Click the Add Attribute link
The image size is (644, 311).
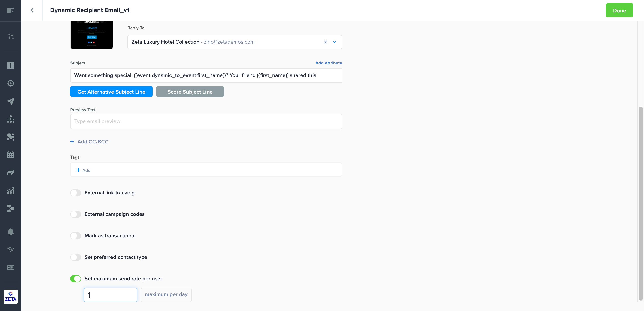(328, 63)
